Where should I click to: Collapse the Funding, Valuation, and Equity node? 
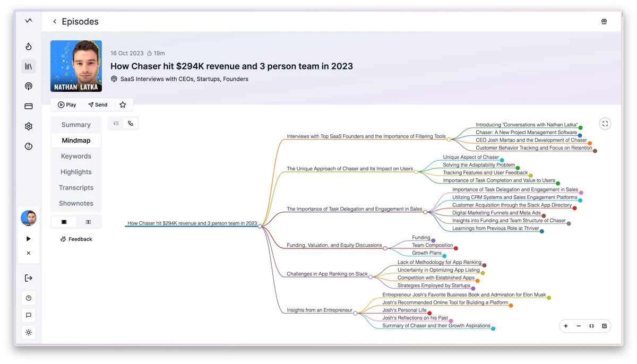(x=385, y=248)
